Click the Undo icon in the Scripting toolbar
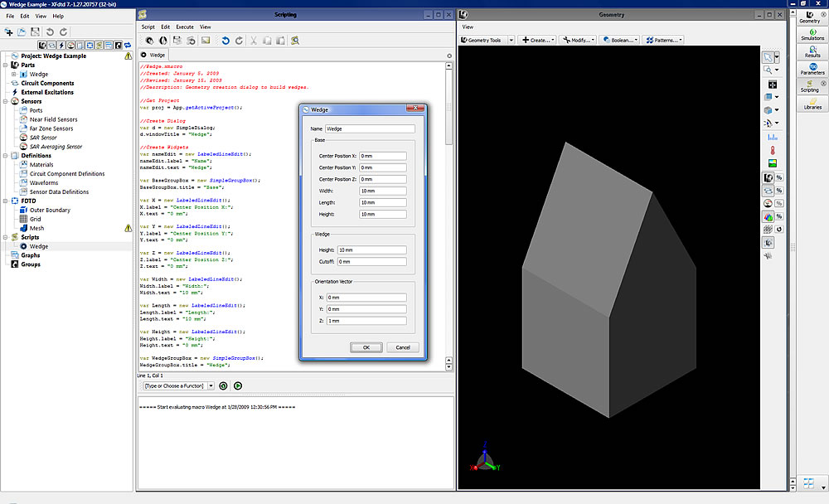 point(225,40)
